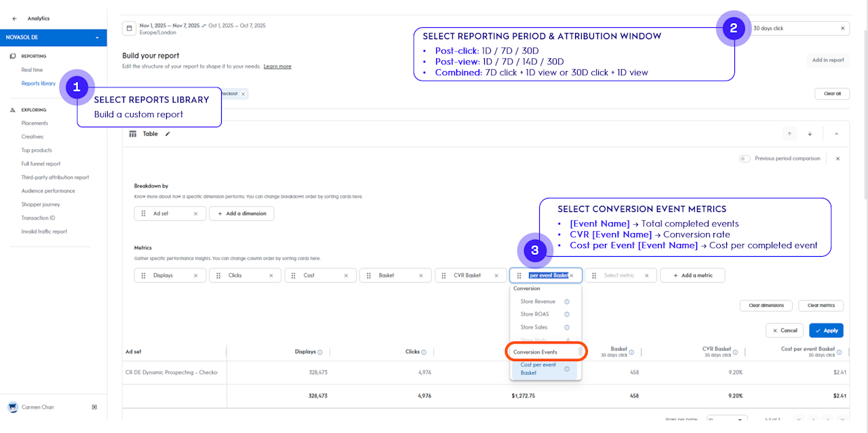Image resolution: width=868 pixels, height=433 pixels.
Task: Open the calendar date picker icon
Action: (x=129, y=28)
